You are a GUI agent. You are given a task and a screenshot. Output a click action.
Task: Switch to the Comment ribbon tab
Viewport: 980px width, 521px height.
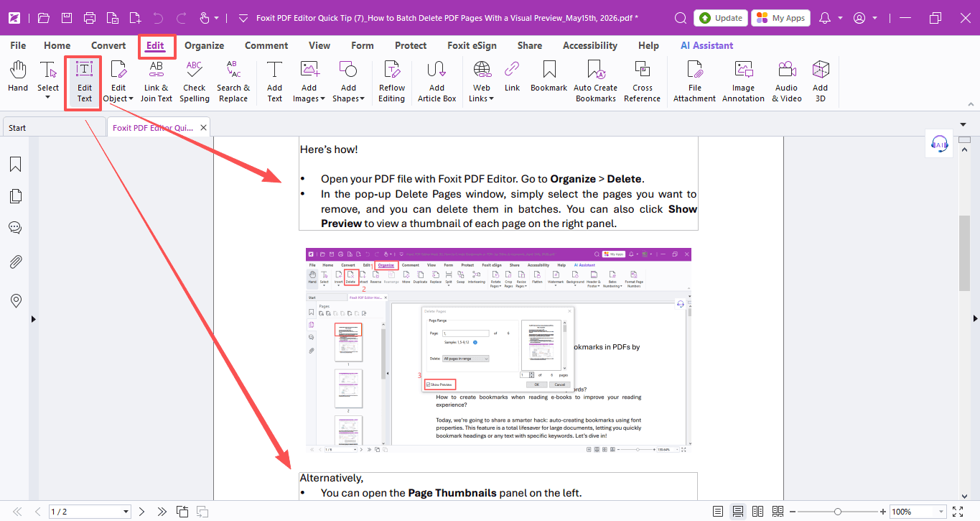(266, 45)
